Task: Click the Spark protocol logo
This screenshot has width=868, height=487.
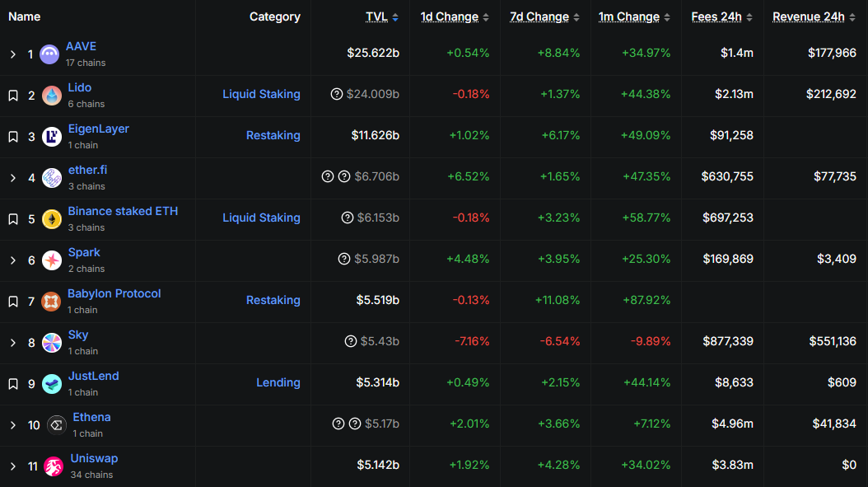Action: coord(52,260)
